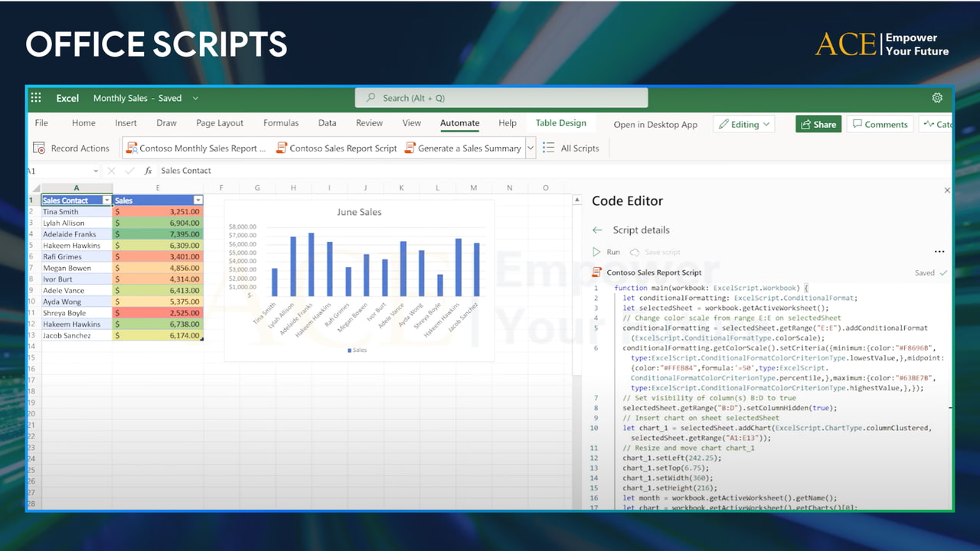Screen dimensions: 980x551
Task: Open the Code Editor more options ellipsis
Action: click(939, 252)
